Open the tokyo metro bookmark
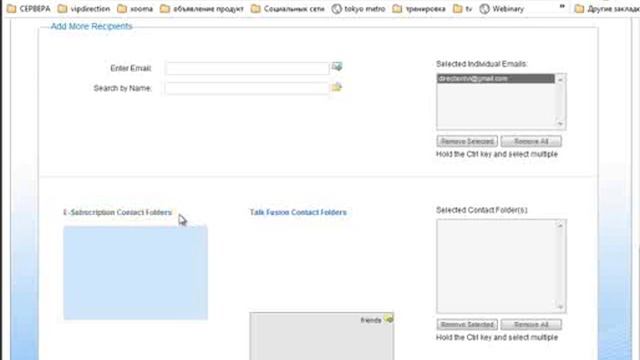 [358, 9]
